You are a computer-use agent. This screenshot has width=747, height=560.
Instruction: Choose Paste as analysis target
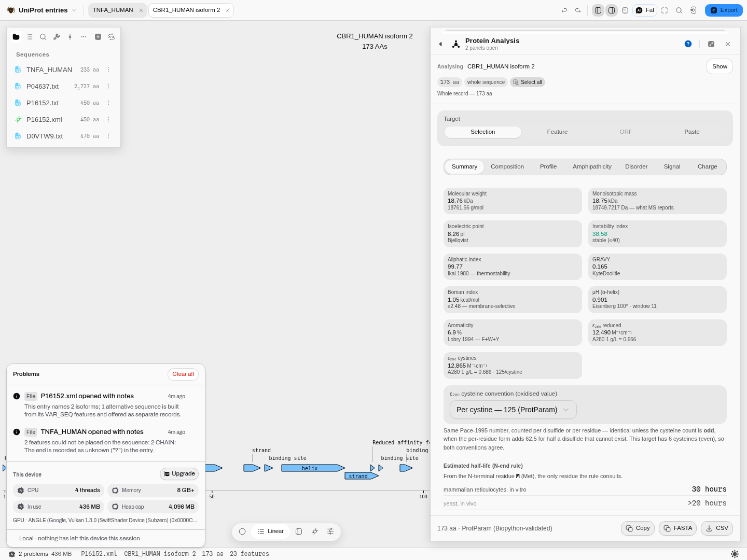pos(692,132)
